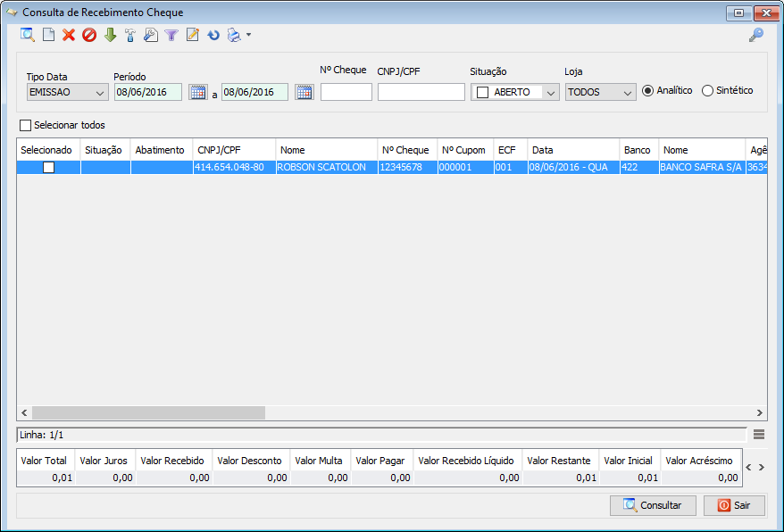Viewport: 784px width, 532px height.
Task: Click the key icon at the top right
Action: click(756, 35)
